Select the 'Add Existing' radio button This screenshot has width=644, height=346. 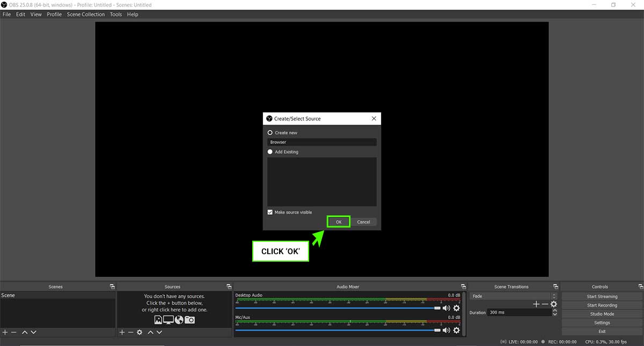pyautogui.click(x=270, y=152)
